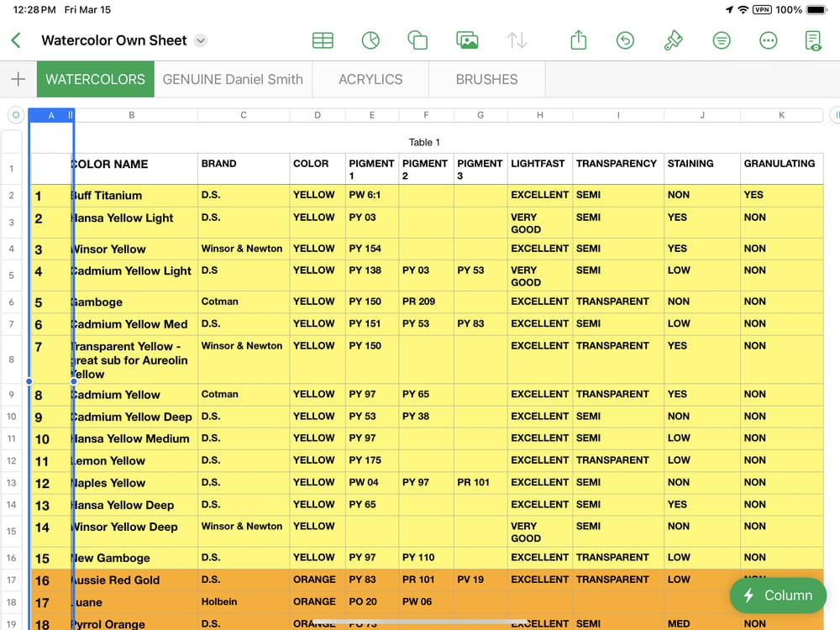Select the PY 110 pigment cell

[x=426, y=559]
